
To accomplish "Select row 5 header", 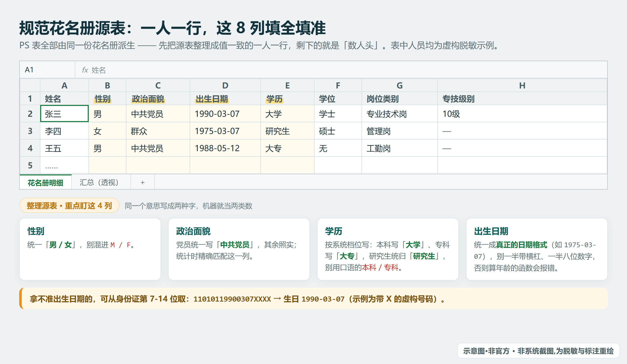I will pos(30,165).
